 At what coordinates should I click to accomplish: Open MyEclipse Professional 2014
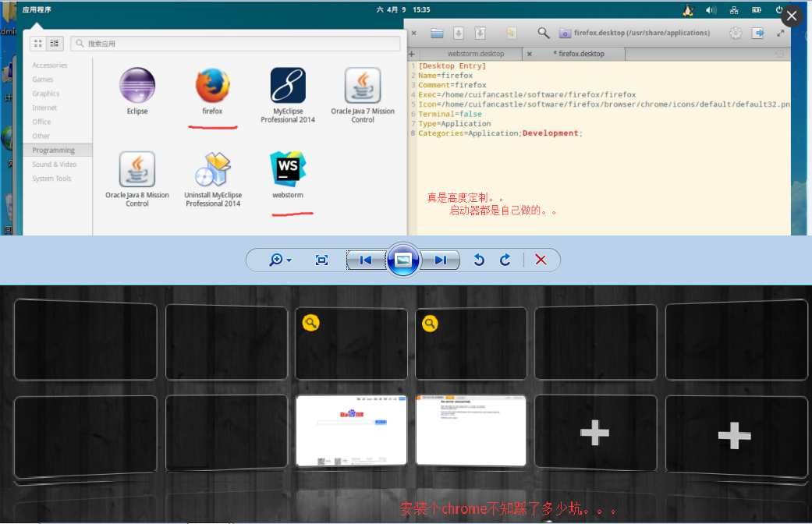[288, 95]
